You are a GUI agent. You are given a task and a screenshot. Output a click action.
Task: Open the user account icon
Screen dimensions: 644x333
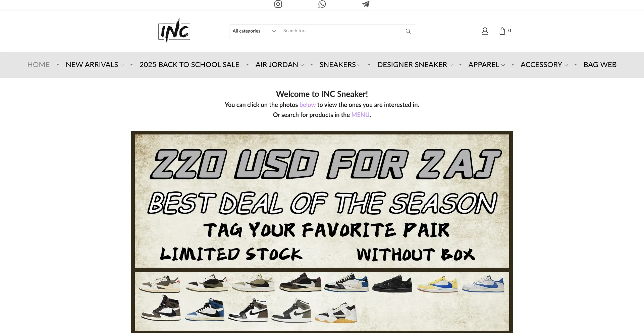[x=485, y=31]
